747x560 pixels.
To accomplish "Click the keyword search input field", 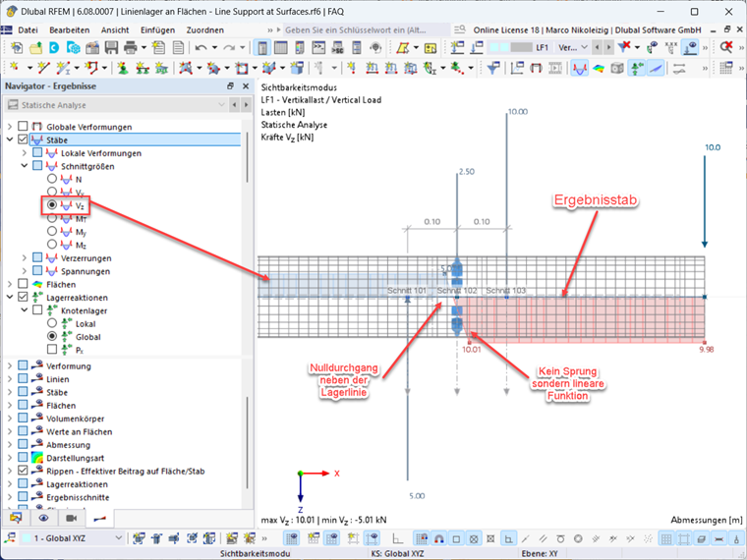I will 367,30.
